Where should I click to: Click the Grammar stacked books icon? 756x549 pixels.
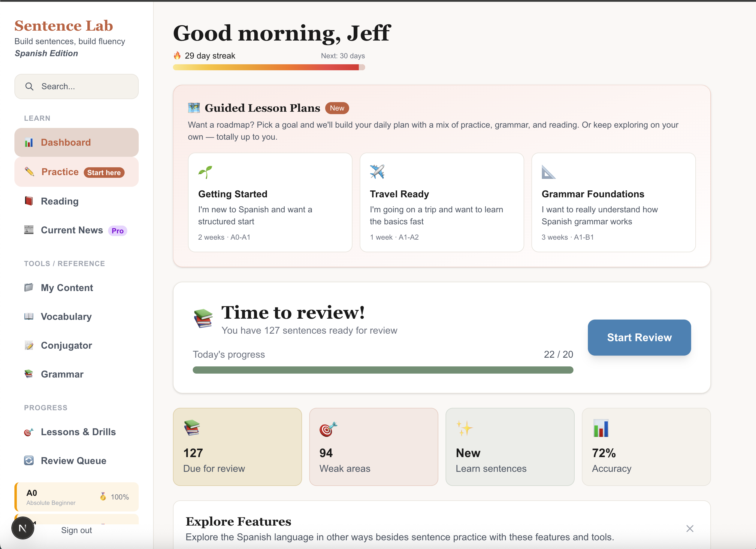coord(29,374)
